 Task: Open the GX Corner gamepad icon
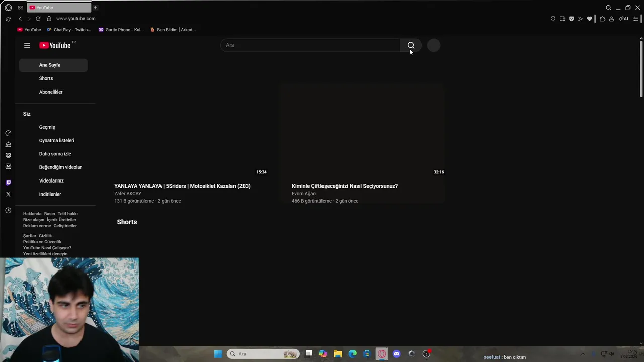[20, 8]
